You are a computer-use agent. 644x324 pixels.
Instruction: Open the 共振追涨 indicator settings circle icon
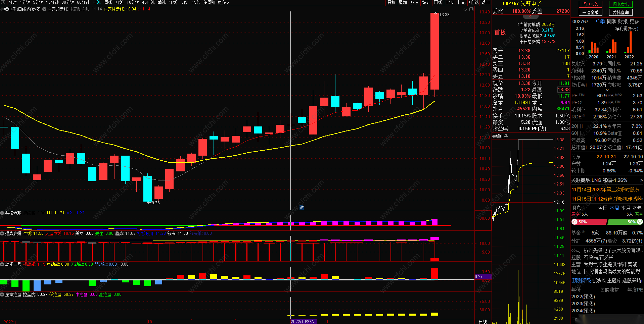(x=2, y=213)
